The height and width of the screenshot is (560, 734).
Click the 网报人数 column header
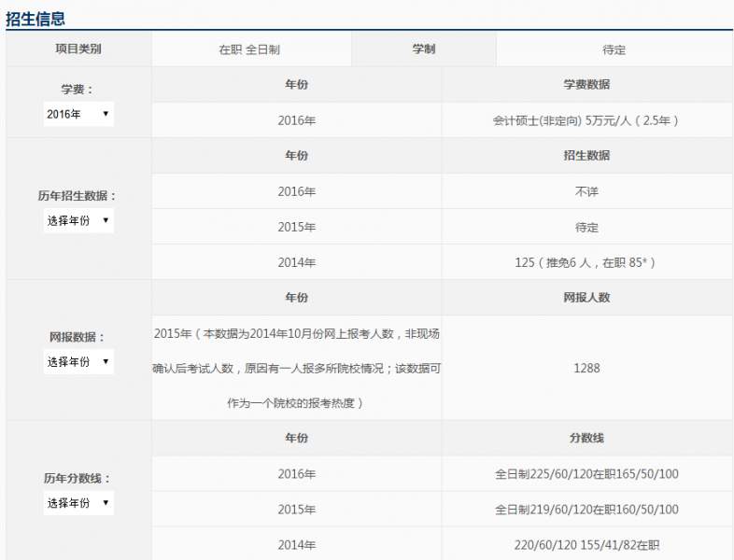click(x=586, y=297)
